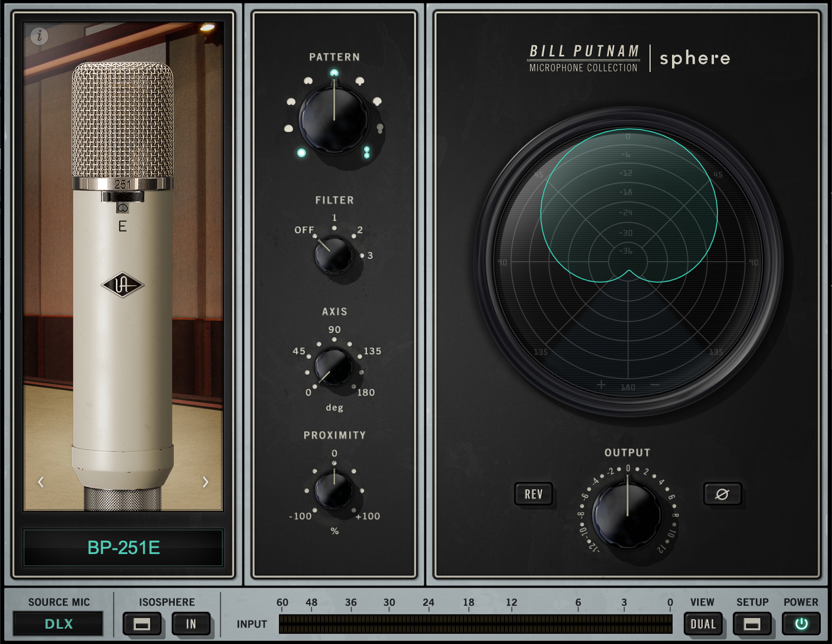Select pattern icon immediately right of lit cardioid

[x=360, y=81]
